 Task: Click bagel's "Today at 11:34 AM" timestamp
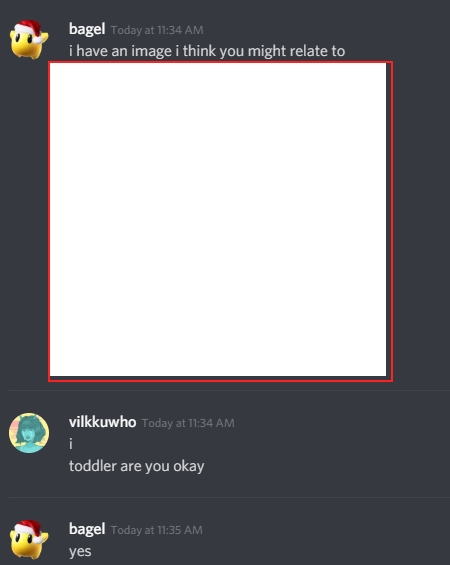click(157, 30)
